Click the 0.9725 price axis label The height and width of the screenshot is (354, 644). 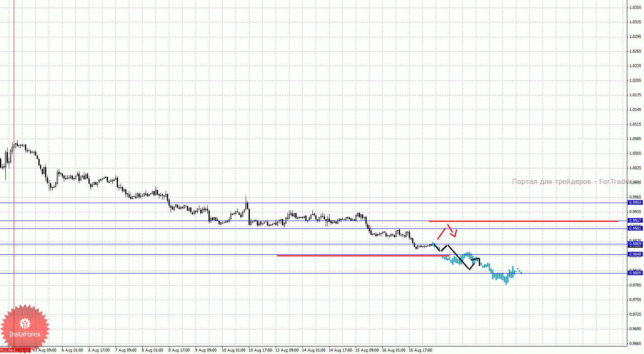635,314
